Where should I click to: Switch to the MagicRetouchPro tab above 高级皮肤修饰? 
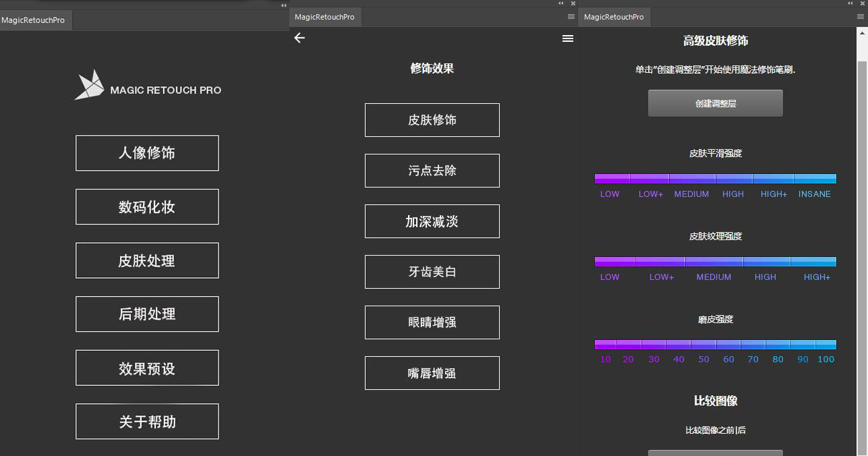pyautogui.click(x=614, y=17)
